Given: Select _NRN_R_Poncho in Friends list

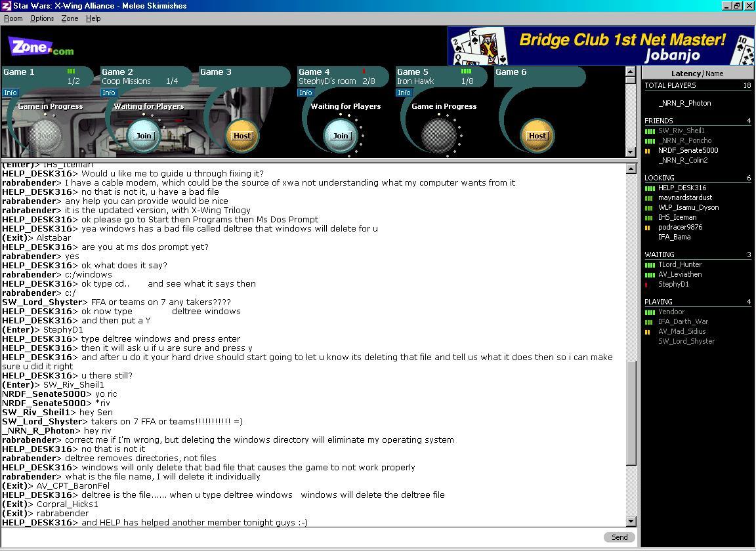Looking at the screenshot, I should (684, 140).
